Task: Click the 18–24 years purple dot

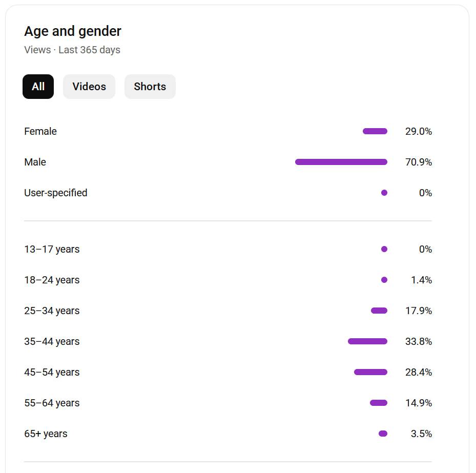Action: pyautogui.click(x=384, y=280)
